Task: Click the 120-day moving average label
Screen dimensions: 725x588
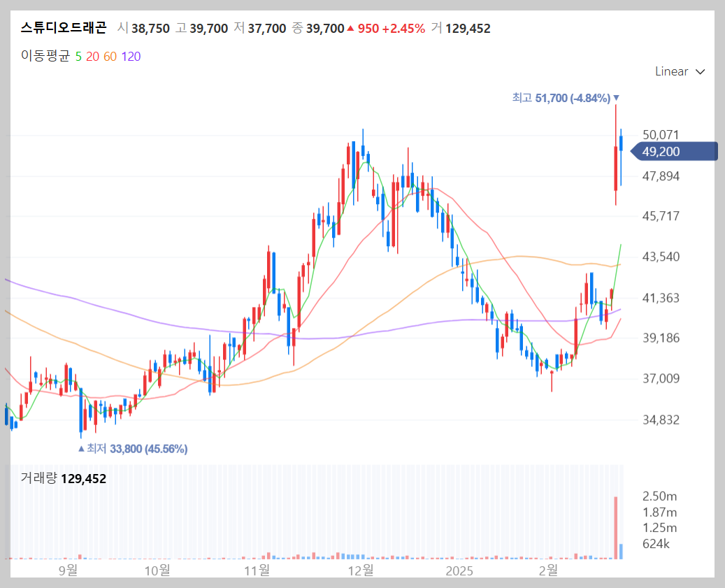Action: (x=131, y=57)
